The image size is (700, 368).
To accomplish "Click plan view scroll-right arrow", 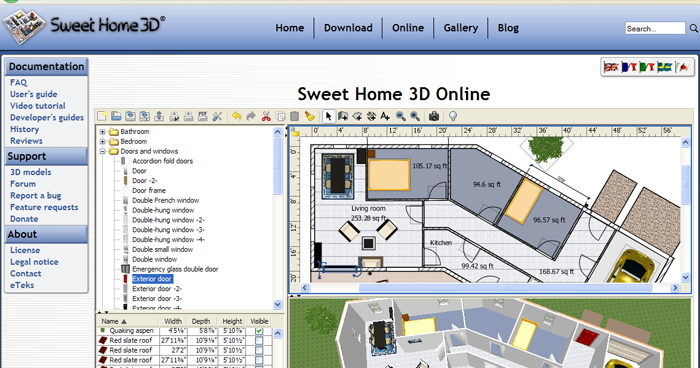I will 675,288.
